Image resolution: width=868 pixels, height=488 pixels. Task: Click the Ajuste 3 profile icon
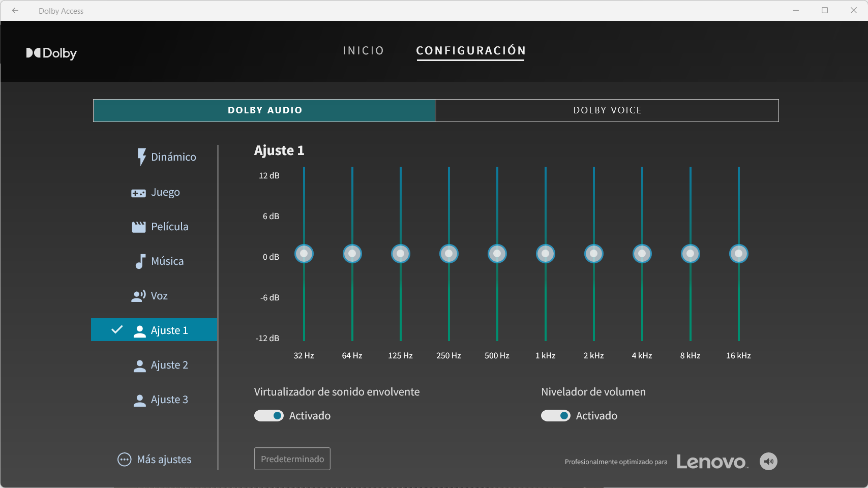click(x=139, y=400)
